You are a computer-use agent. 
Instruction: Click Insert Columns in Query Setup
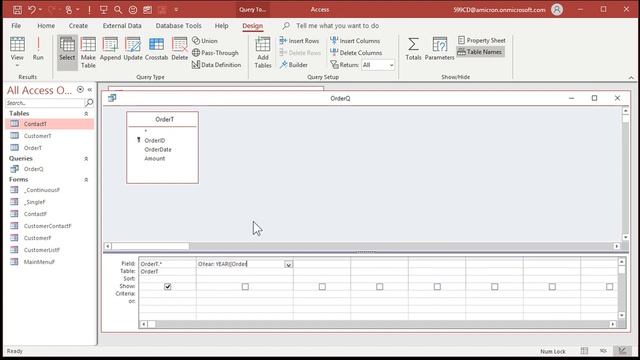point(355,41)
